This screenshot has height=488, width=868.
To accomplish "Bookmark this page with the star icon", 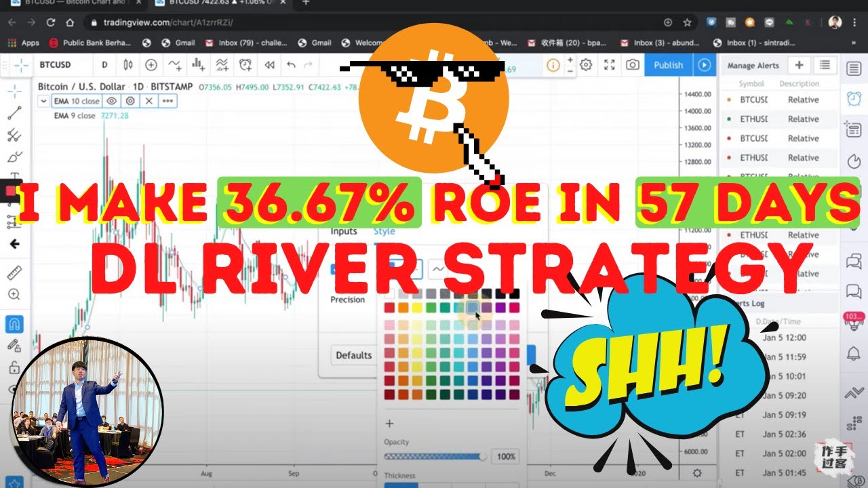I will [688, 22].
